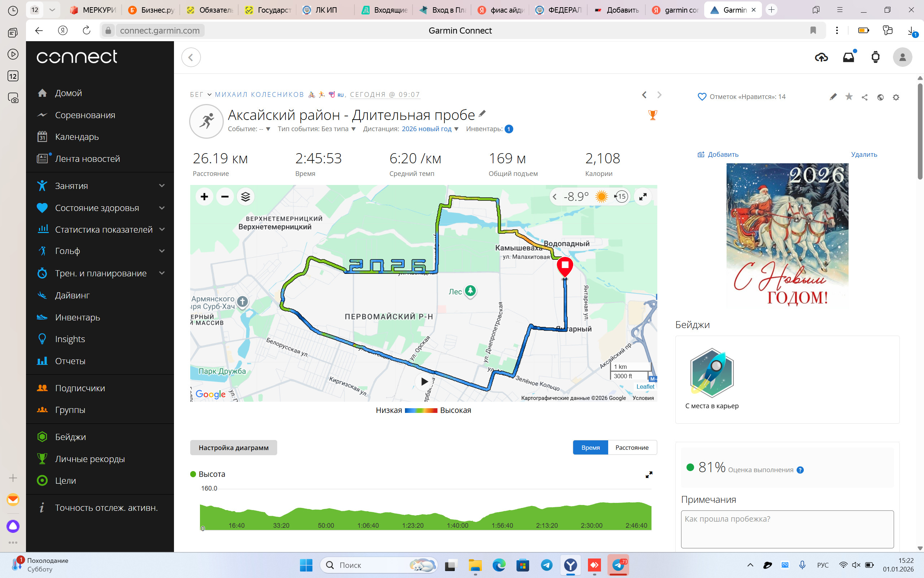Click the upload cloud icon
The image size is (924, 578).
click(x=821, y=57)
